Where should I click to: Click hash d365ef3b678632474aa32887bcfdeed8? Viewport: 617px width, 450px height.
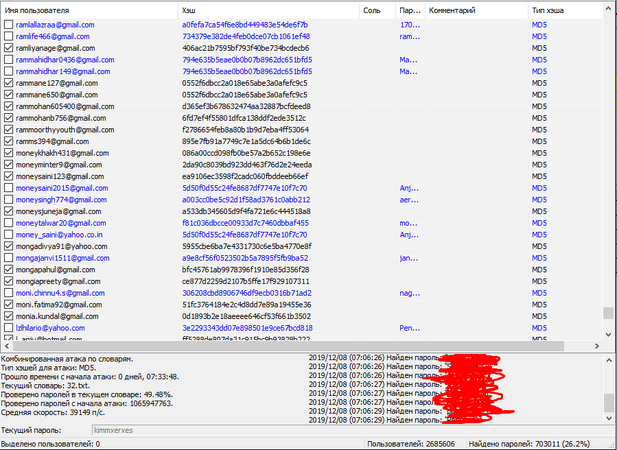point(246,106)
